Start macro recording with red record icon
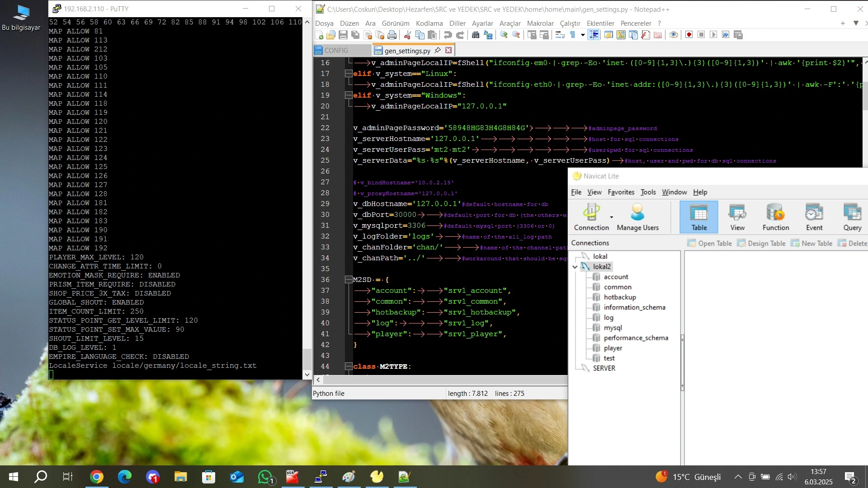 pyautogui.click(x=689, y=35)
